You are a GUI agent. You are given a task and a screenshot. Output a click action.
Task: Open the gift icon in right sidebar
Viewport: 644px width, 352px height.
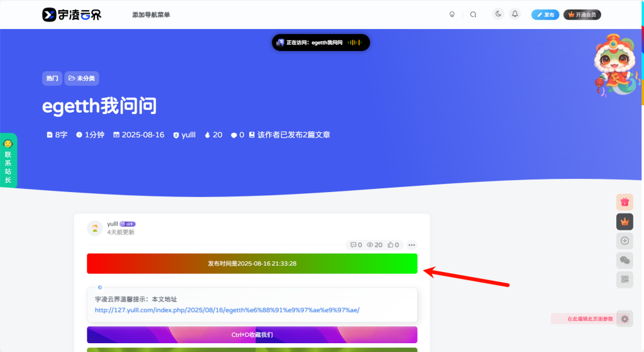pyautogui.click(x=625, y=202)
